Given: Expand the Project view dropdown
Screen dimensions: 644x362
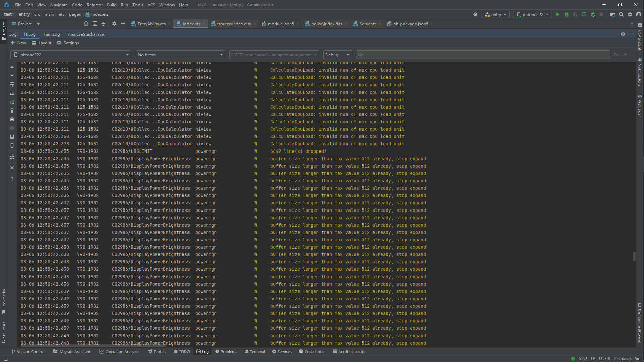Looking at the screenshot, I should [x=38, y=24].
